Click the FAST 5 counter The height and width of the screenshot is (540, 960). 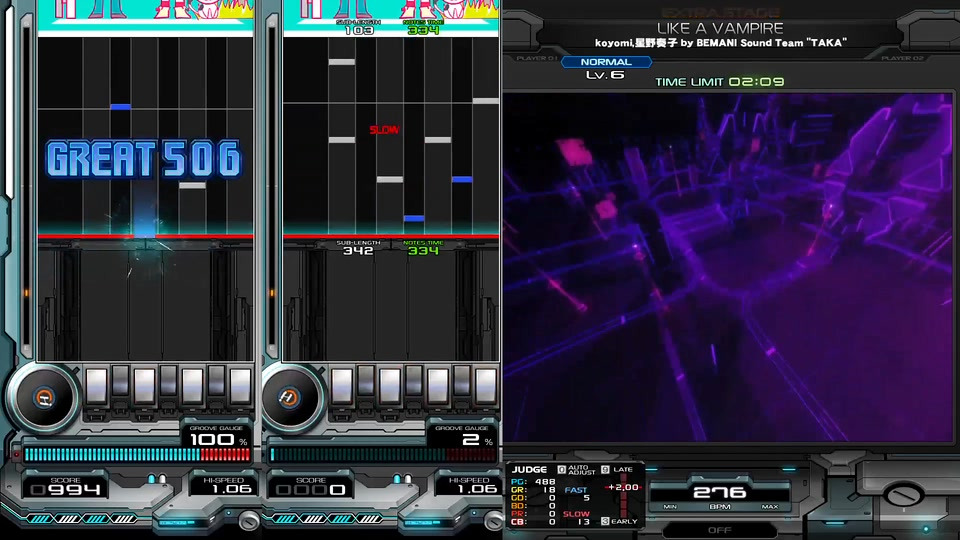coord(577,493)
